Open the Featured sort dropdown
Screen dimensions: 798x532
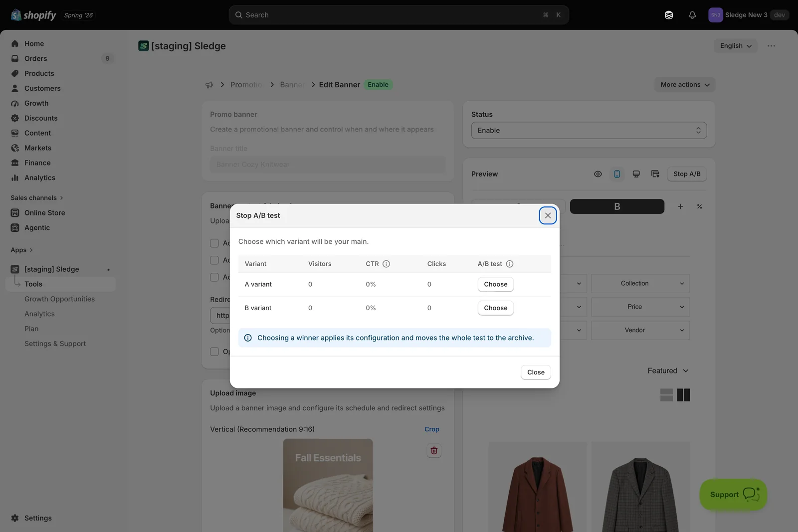click(668, 371)
